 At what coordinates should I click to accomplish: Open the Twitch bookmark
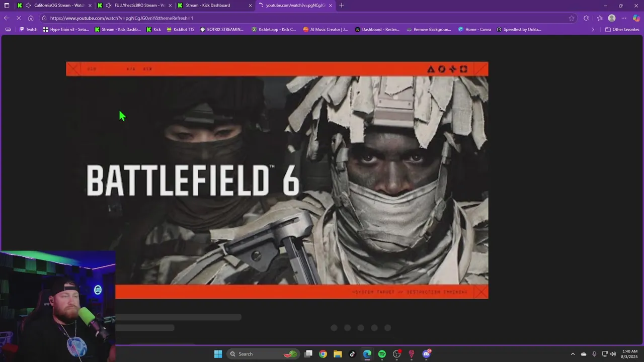pyautogui.click(x=28, y=30)
